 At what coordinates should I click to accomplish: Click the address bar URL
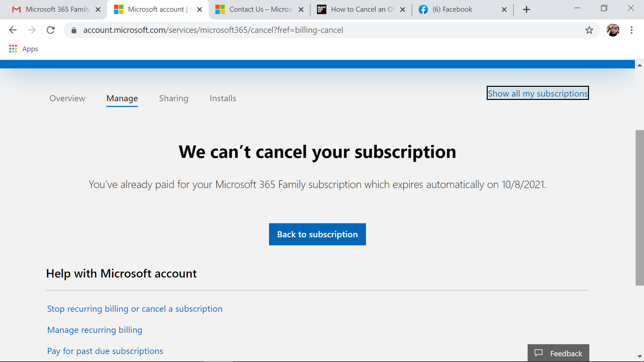point(213,30)
